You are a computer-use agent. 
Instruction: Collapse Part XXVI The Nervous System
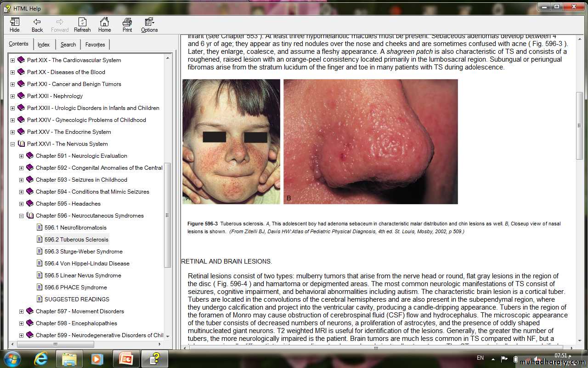click(x=12, y=144)
